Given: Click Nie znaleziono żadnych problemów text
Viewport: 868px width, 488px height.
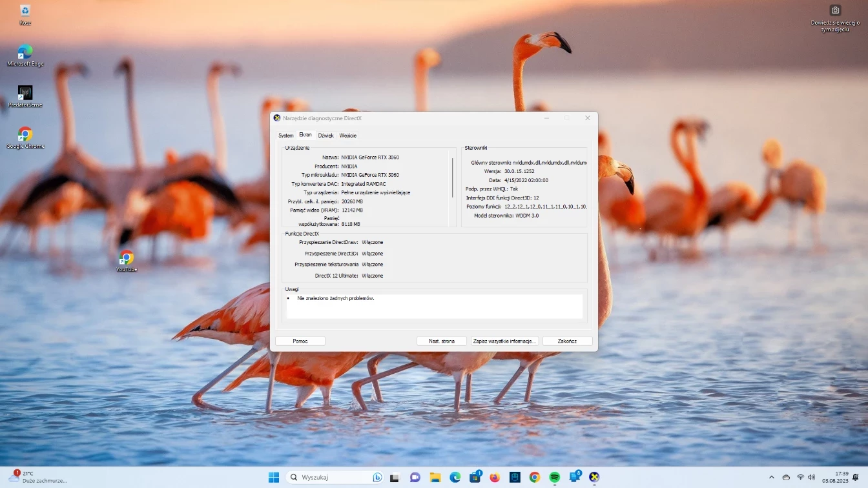Looking at the screenshot, I should (336, 299).
